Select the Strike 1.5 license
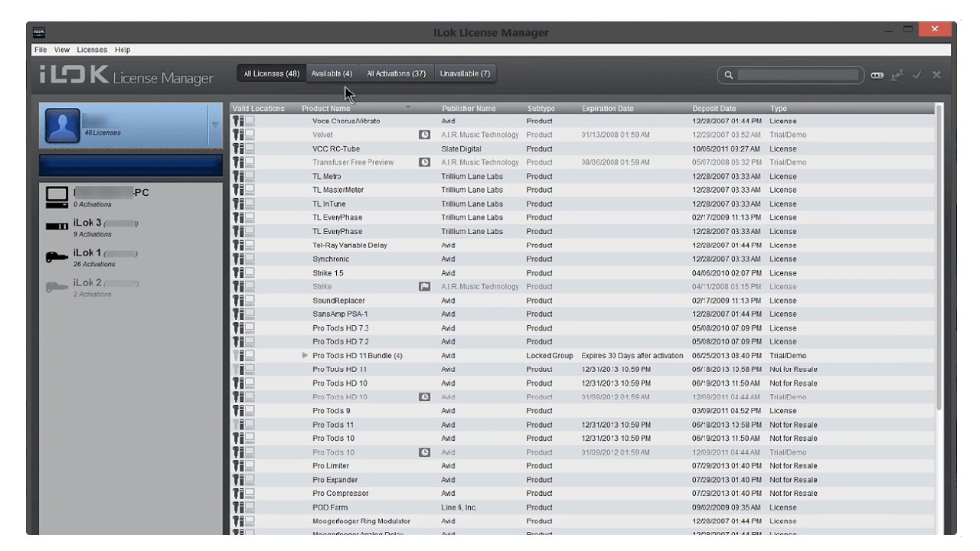 tap(582, 272)
